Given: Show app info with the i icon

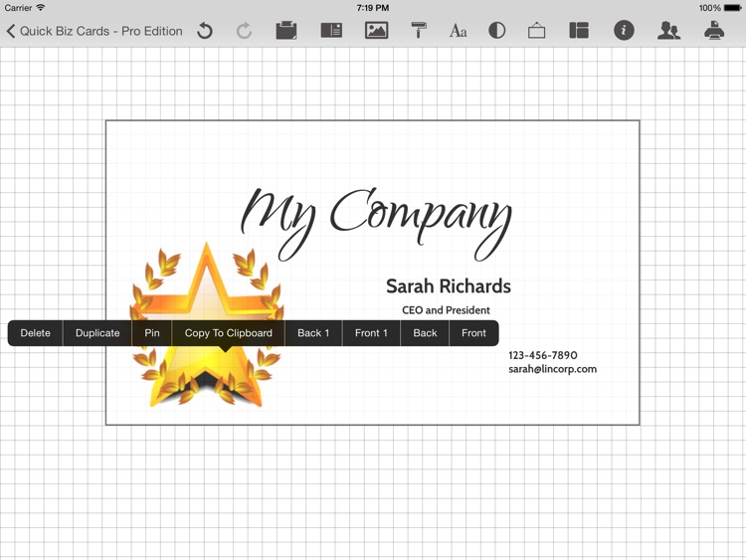Looking at the screenshot, I should click(x=624, y=31).
